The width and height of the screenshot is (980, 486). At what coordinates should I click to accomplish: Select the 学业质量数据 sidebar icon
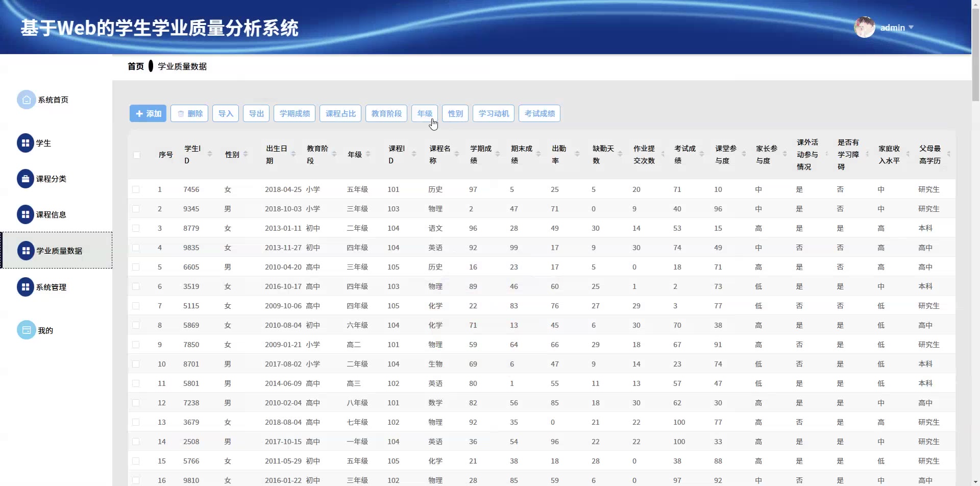click(26, 251)
